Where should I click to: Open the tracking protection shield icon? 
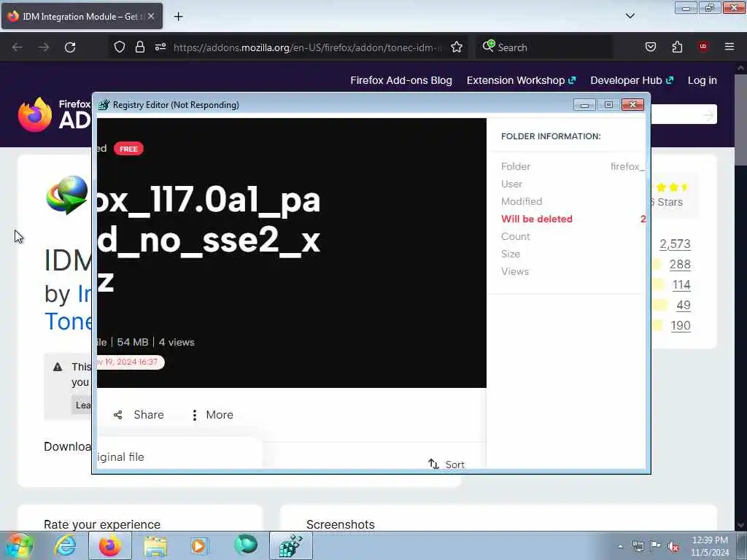(x=120, y=47)
